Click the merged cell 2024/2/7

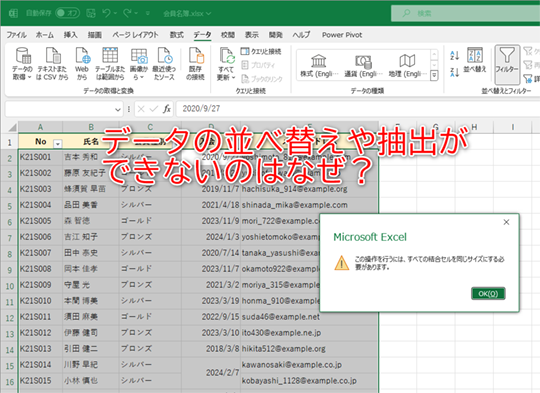pos(211,373)
